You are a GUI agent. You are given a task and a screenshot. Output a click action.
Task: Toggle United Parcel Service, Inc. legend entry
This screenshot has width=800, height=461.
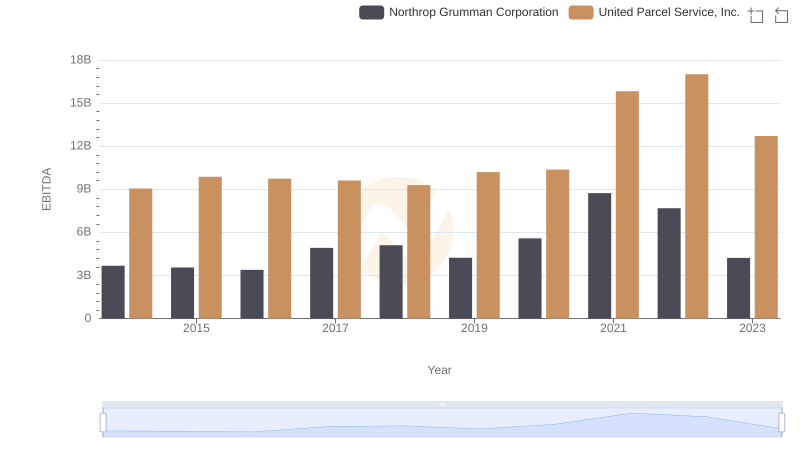pyautogui.click(x=654, y=12)
